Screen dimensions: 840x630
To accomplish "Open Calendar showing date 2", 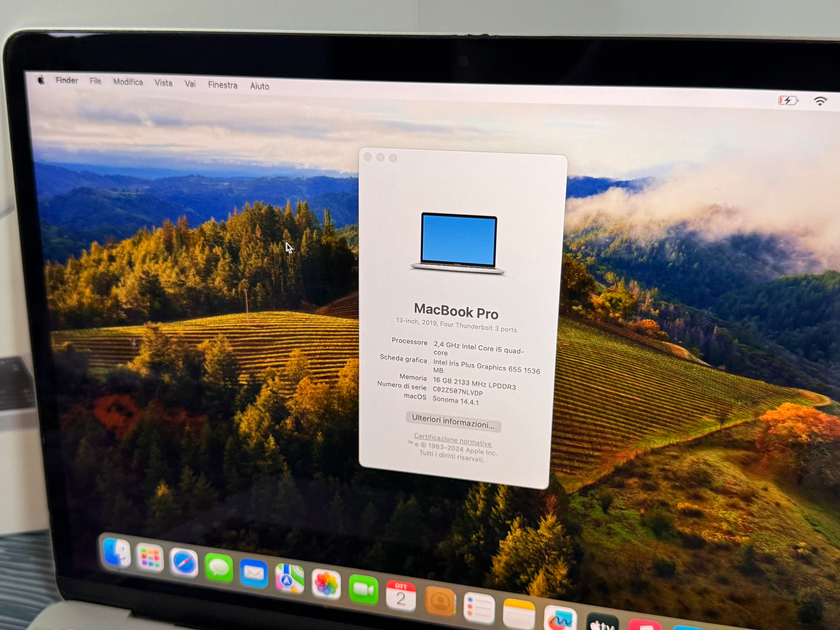I will tap(401, 596).
